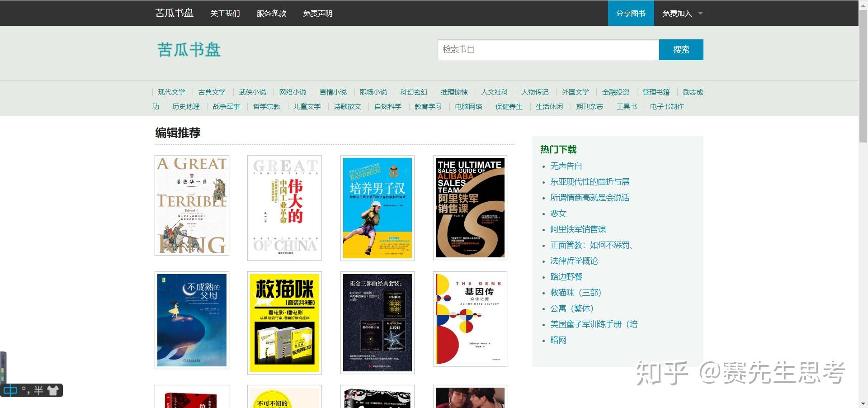Click the blue 分享图书 button
This screenshot has width=868, height=408.
(631, 13)
